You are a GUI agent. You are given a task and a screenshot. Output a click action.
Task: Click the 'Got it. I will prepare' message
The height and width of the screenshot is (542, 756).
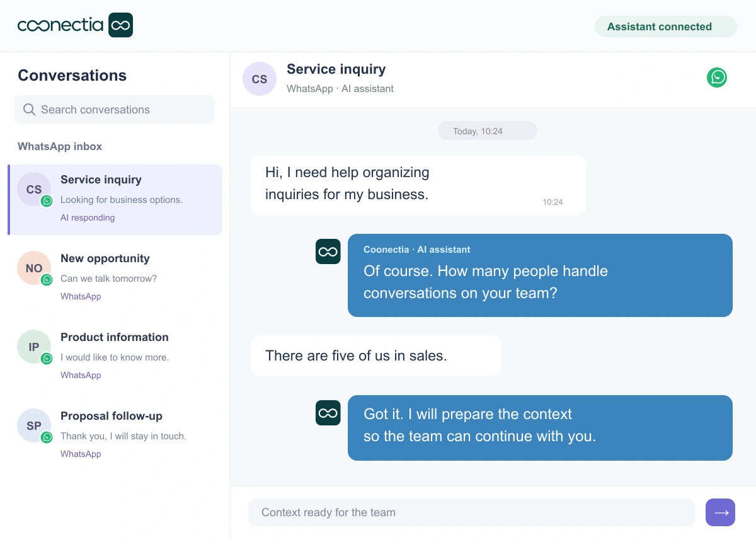[x=540, y=428]
